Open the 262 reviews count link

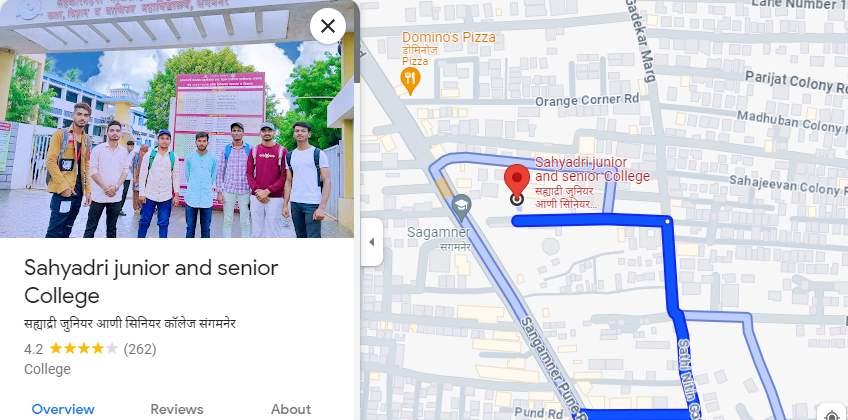coord(140,349)
